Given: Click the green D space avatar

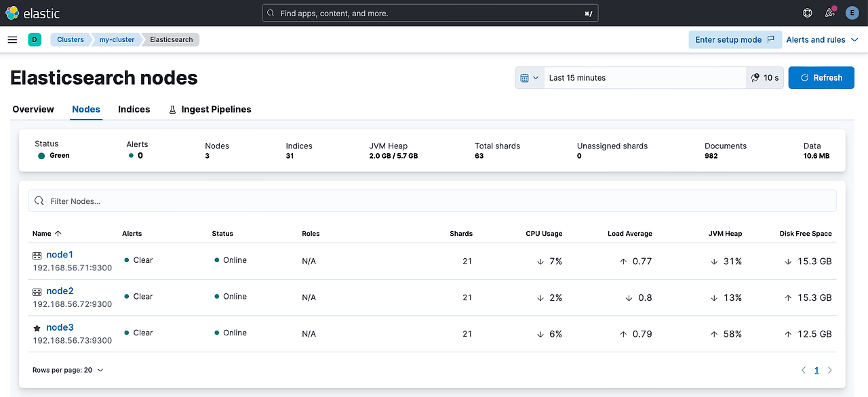Looking at the screenshot, I should click(x=35, y=40).
